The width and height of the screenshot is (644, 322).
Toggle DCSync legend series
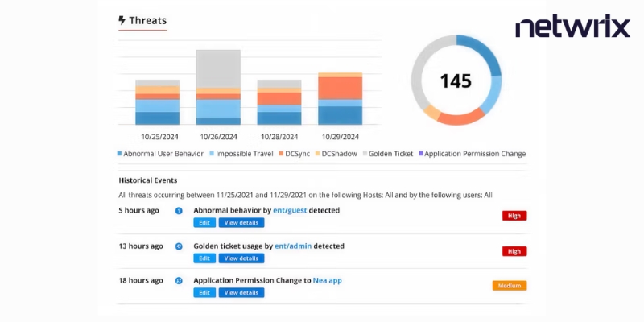[x=294, y=154]
